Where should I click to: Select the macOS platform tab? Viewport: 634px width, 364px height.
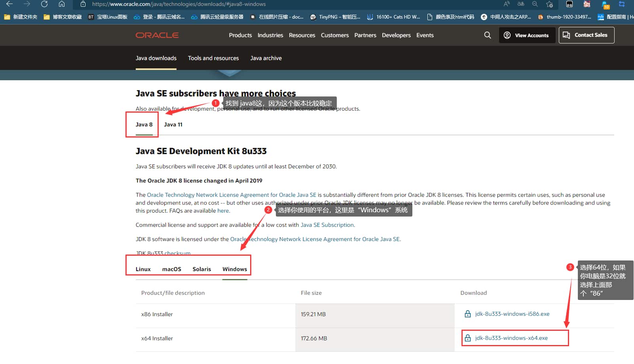pyautogui.click(x=172, y=269)
